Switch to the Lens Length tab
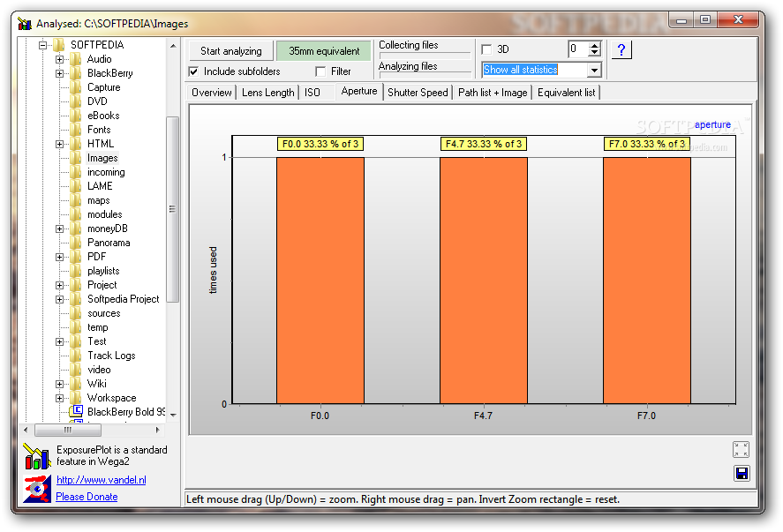Screen dimensions: 783x532 pos(267,93)
